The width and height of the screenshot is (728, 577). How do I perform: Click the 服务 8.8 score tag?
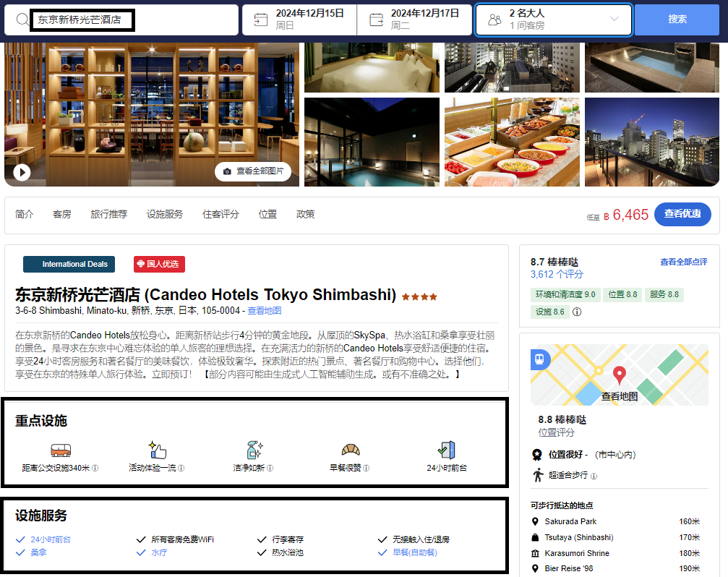(x=664, y=294)
